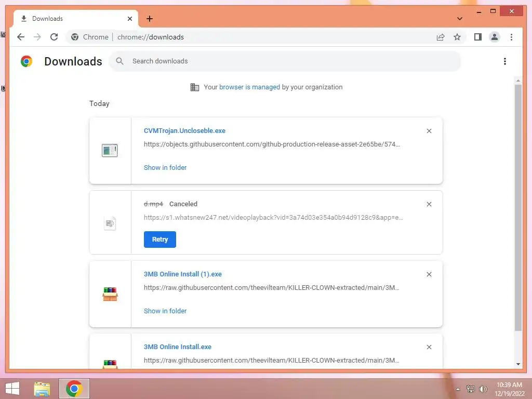The width and height of the screenshot is (532, 399).
Task: Click the forward navigation arrow
Action: (37, 37)
